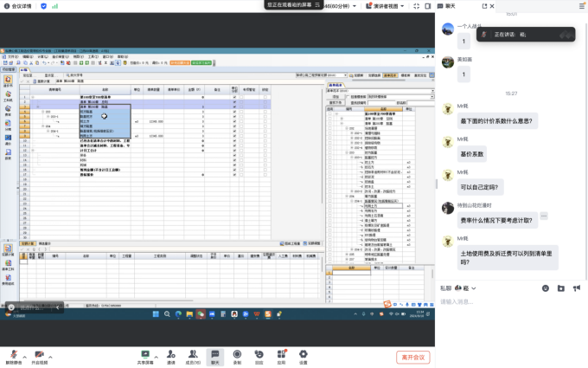588x368 pixels.
Task: Tick the select checkbox on the first row of the template tree
Action: [330, 113]
